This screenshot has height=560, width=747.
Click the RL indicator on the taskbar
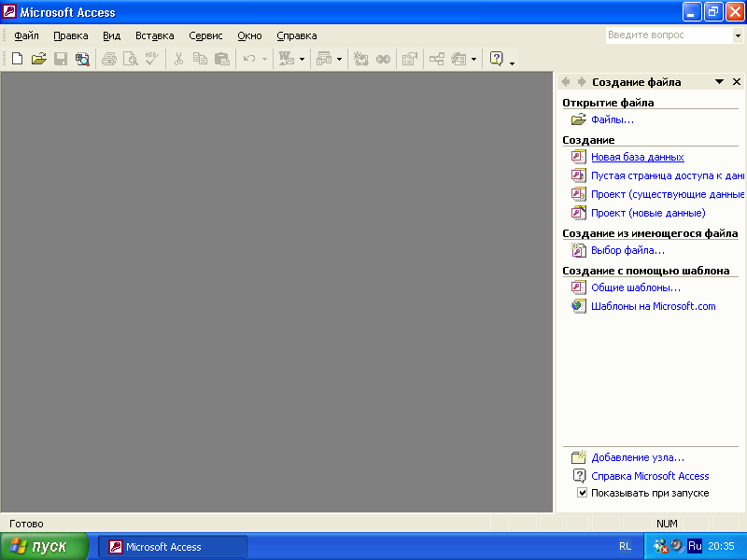[x=625, y=546]
